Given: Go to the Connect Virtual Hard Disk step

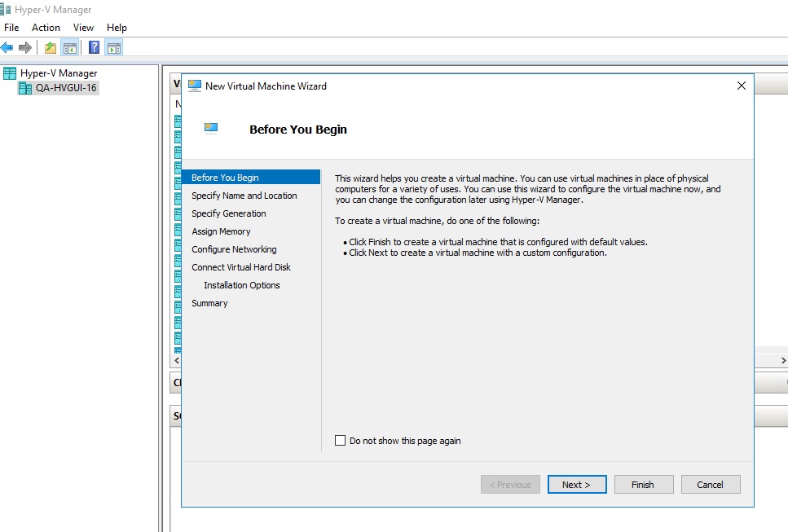Looking at the screenshot, I should point(241,267).
